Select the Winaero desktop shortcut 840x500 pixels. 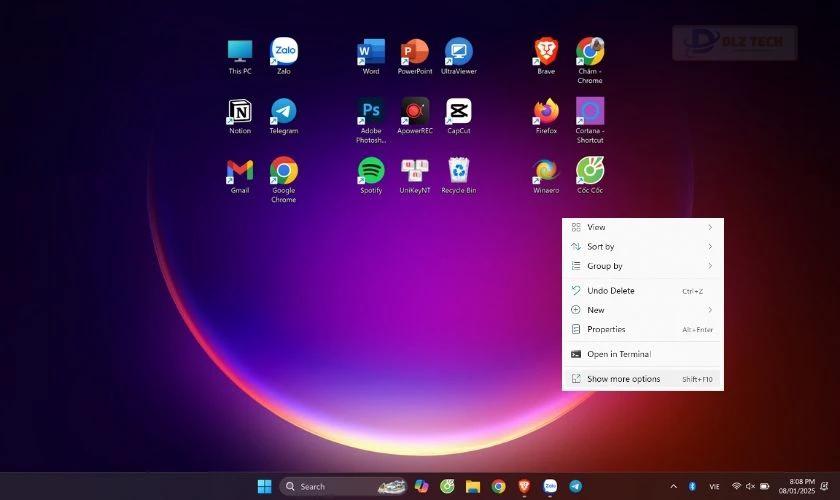tap(546, 176)
